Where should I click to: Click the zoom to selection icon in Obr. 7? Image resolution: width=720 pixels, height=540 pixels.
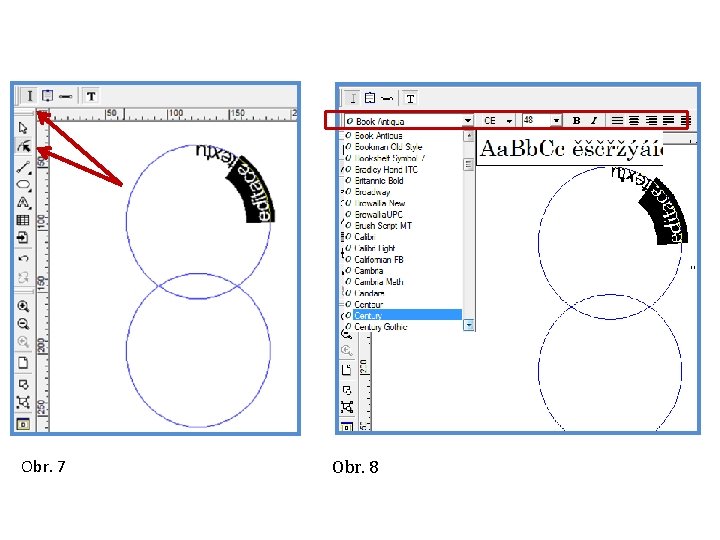(x=23, y=403)
